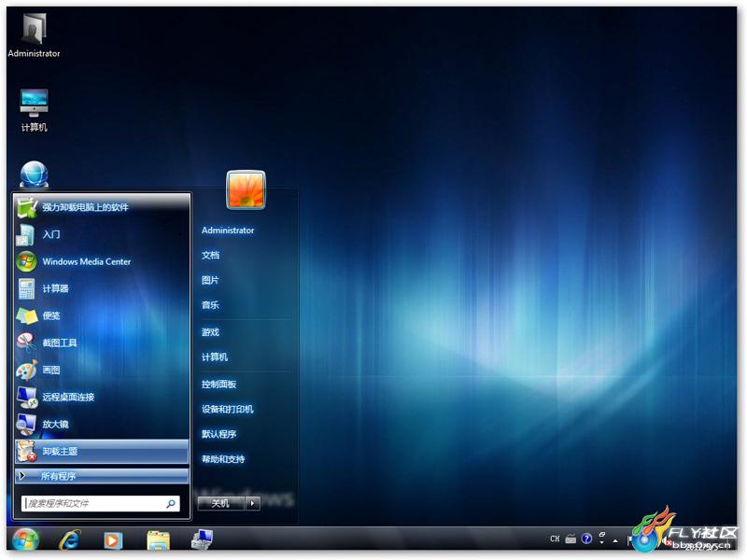Click the language bar help question mark
The height and width of the screenshot is (560, 747).
(587, 539)
